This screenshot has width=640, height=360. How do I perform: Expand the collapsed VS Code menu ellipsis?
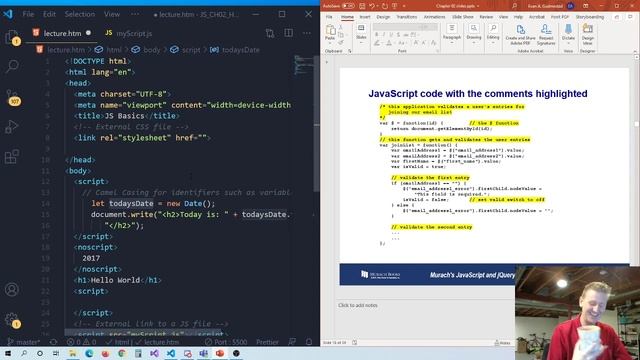pyautogui.click(x=135, y=14)
